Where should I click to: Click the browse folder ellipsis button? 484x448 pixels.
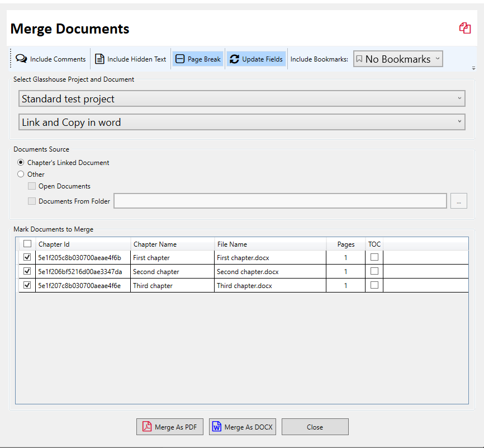pyautogui.click(x=459, y=201)
